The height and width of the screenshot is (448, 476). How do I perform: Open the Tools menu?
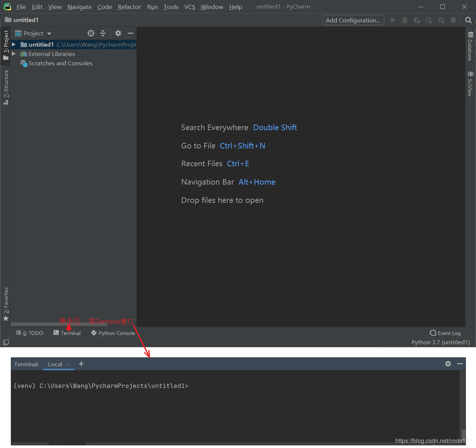pyautogui.click(x=171, y=7)
